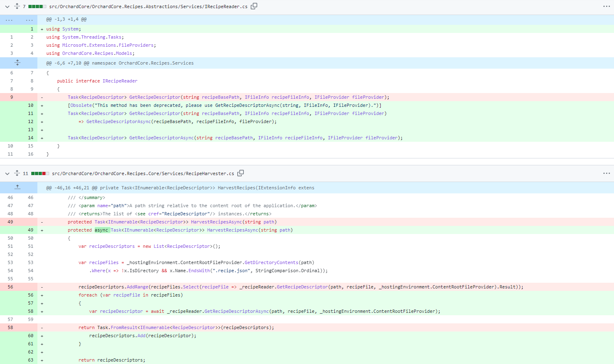Open options menu for RecipeHarvester.cs

click(x=607, y=173)
